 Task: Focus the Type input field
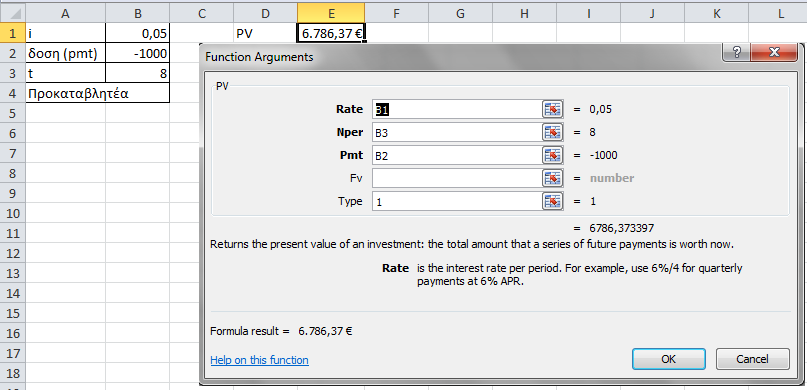[x=457, y=201]
